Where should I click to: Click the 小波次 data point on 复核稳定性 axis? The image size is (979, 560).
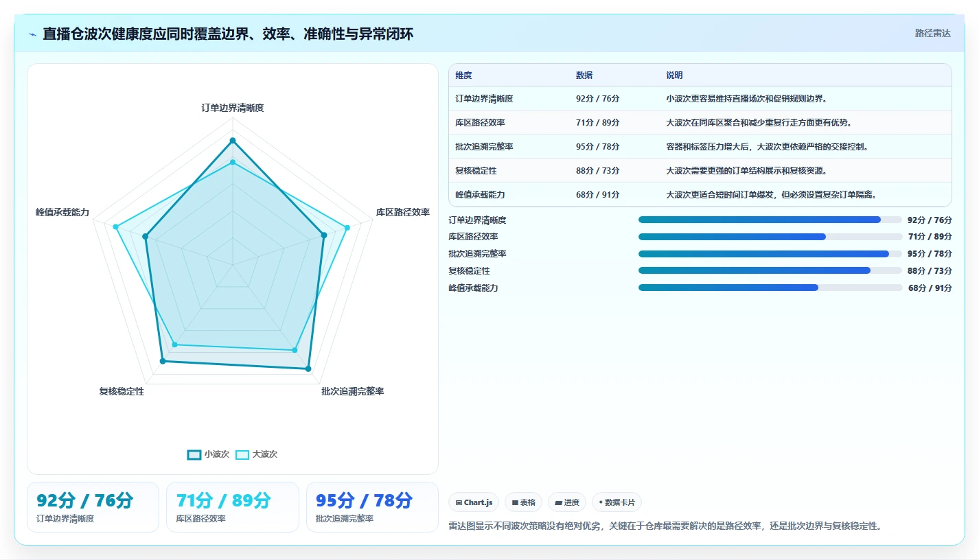pos(163,361)
